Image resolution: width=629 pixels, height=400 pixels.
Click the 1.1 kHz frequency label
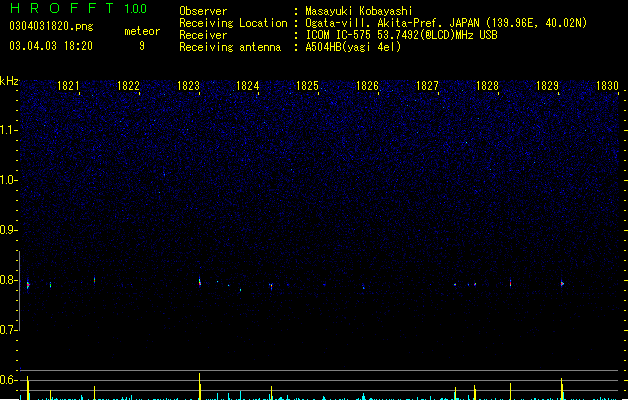pos(8,130)
